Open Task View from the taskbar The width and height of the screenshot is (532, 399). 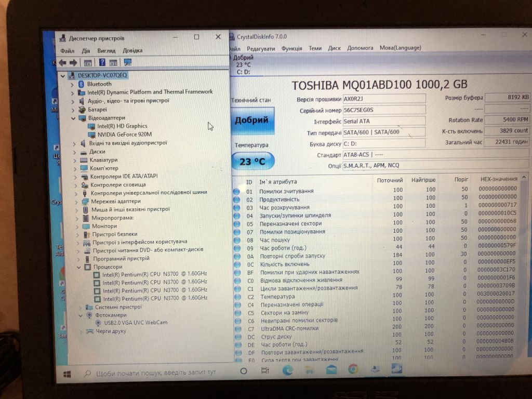(265, 370)
